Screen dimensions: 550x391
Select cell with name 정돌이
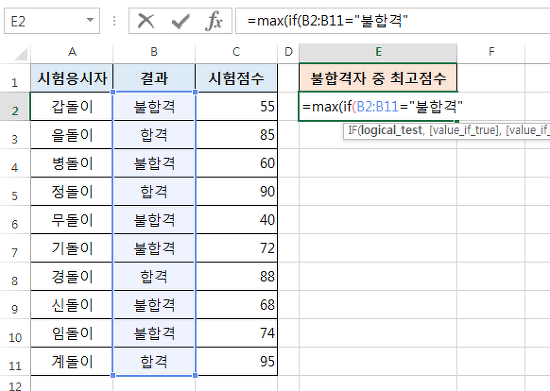pos(72,192)
